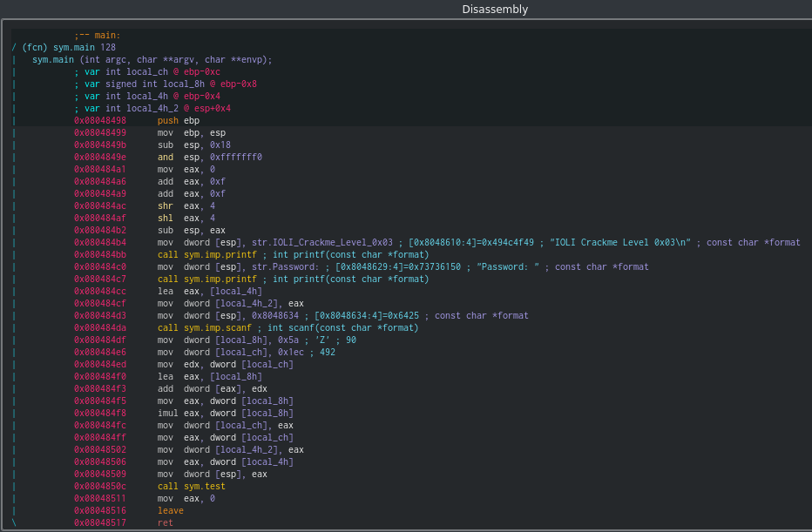Click the and esp, 0xfffffff0 instruction
The height and width of the screenshot is (532, 812).
pyautogui.click(x=209, y=157)
